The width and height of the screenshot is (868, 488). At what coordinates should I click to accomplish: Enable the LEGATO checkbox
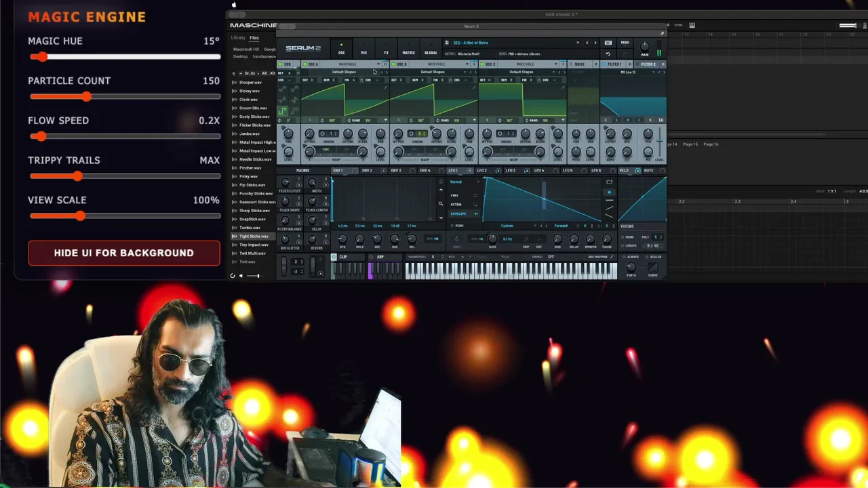623,245
